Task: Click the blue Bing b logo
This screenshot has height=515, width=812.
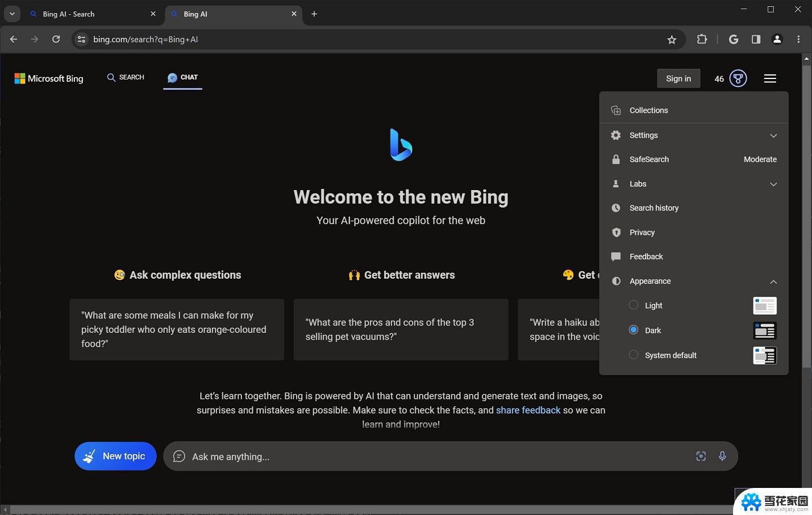Action: 401,145
